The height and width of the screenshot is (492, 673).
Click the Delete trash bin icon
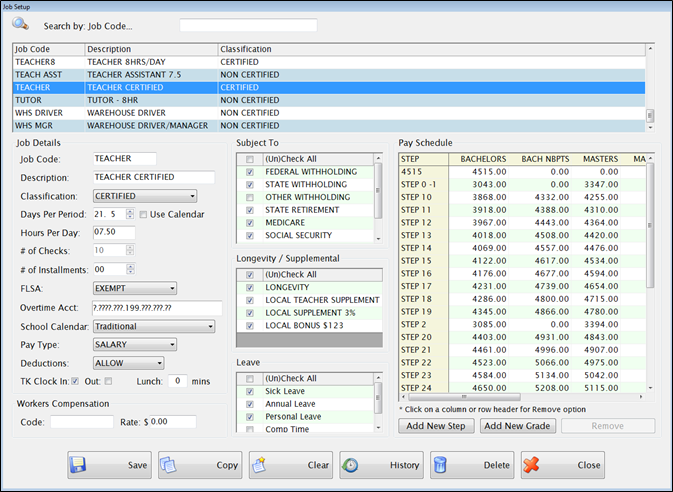pyautogui.click(x=440, y=465)
